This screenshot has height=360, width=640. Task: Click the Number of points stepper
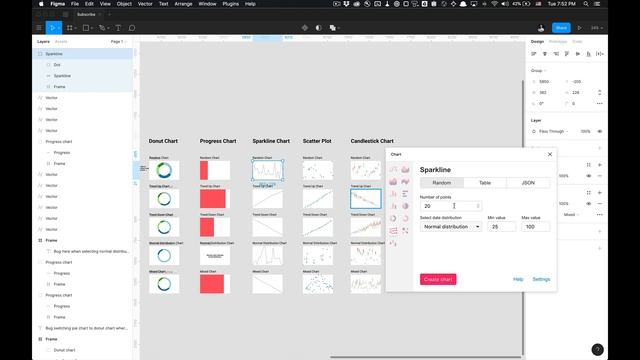[x=478, y=206]
